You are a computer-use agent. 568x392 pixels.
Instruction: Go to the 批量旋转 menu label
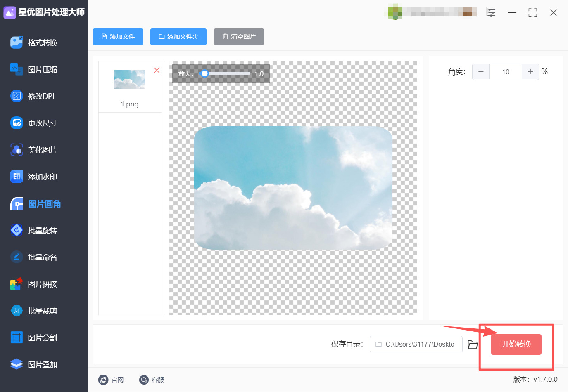pyautogui.click(x=43, y=230)
